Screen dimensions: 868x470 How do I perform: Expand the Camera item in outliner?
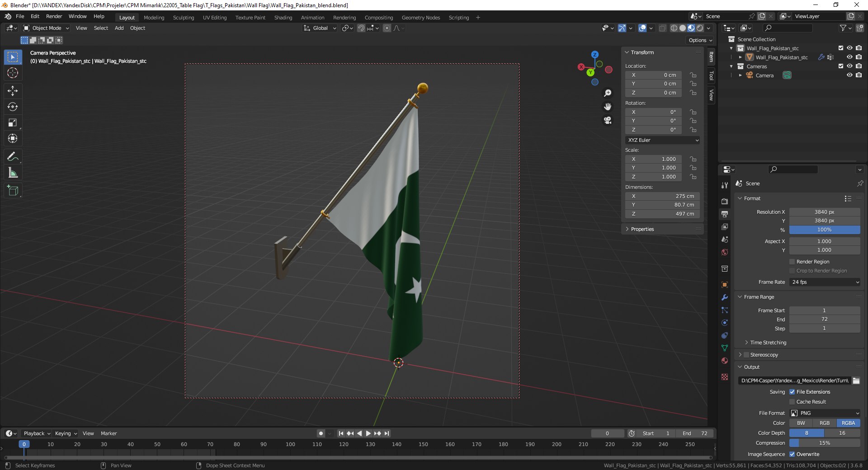click(x=740, y=75)
